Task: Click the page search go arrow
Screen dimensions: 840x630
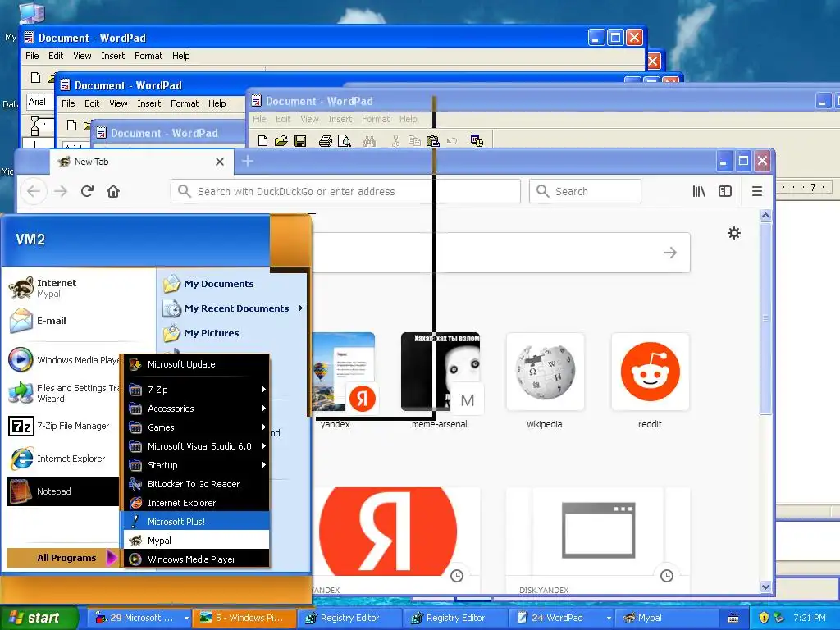Action: 670,253
